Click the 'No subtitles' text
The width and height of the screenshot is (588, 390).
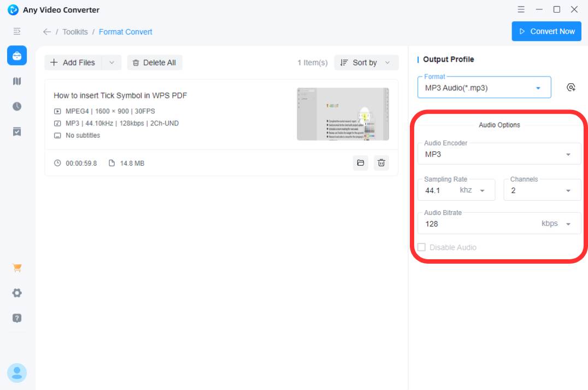pos(83,136)
